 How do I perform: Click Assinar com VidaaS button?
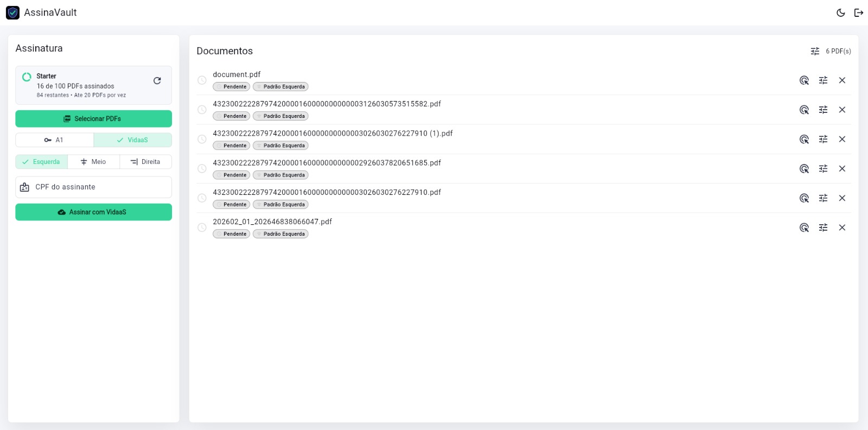tap(94, 212)
